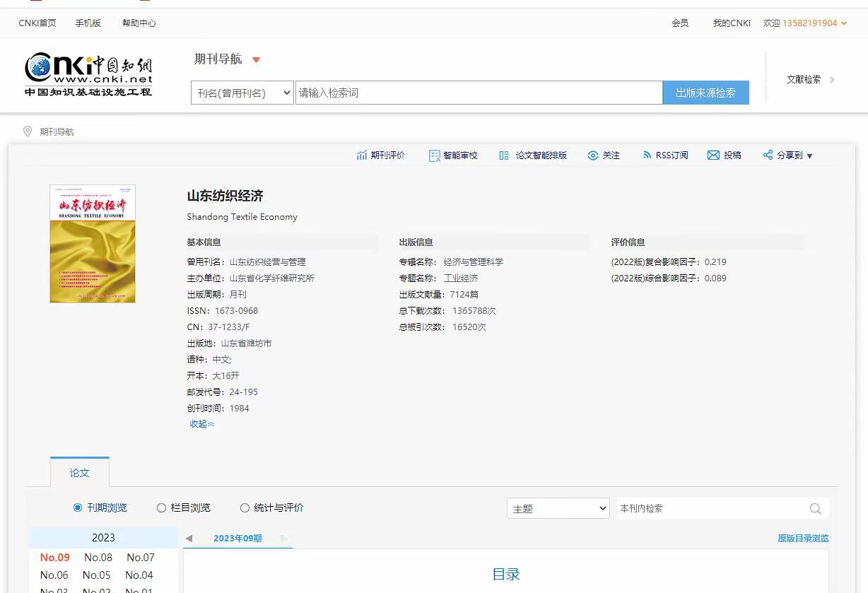Select issue No.08
The width and height of the screenshot is (868, 593).
pos(98,558)
